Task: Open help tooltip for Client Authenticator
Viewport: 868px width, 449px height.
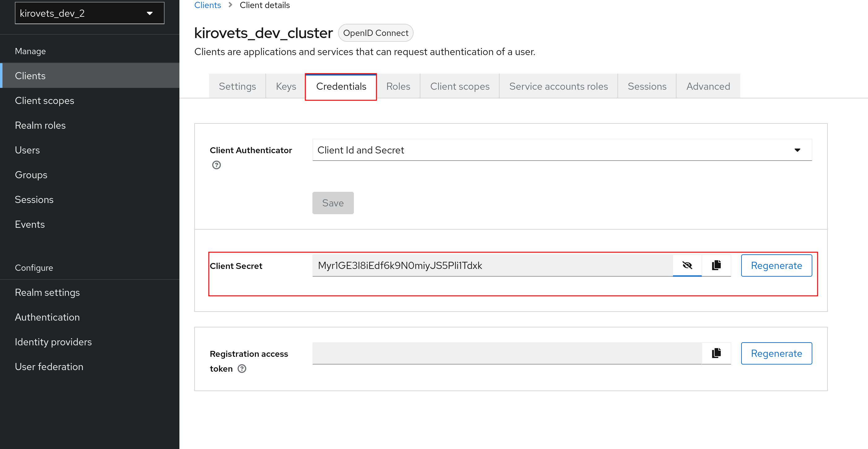Action: pos(216,165)
